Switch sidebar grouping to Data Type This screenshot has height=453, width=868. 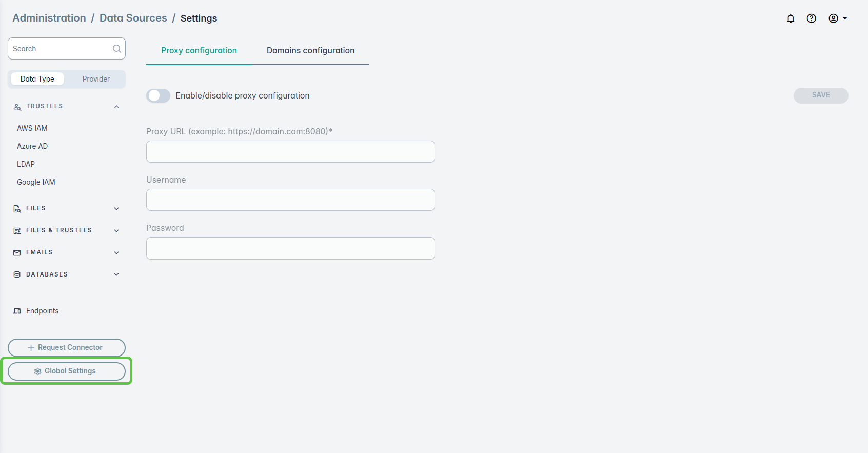37,79
